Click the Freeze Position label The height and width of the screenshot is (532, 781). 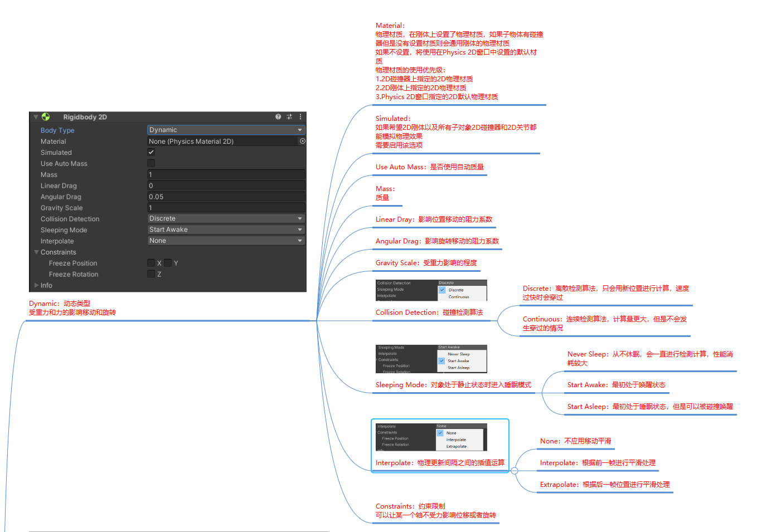click(x=73, y=263)
